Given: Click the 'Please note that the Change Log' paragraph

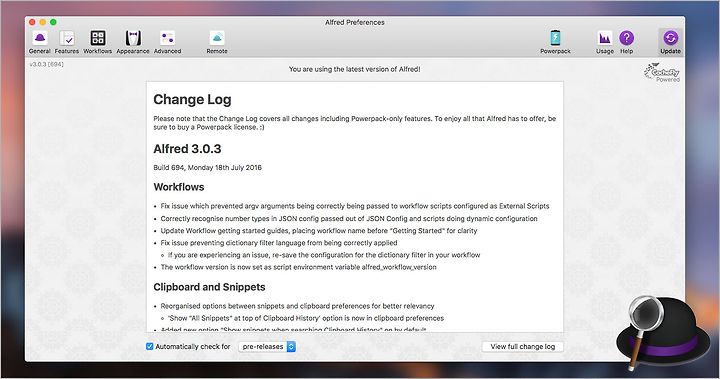Looking at the screenshot, I should (354, 123).
